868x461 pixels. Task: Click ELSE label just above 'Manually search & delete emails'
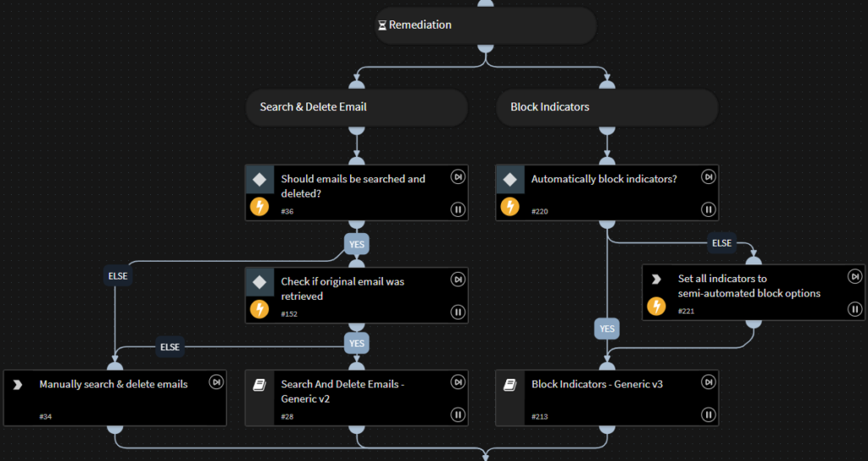pyautogui.click(x=170, y=347)
